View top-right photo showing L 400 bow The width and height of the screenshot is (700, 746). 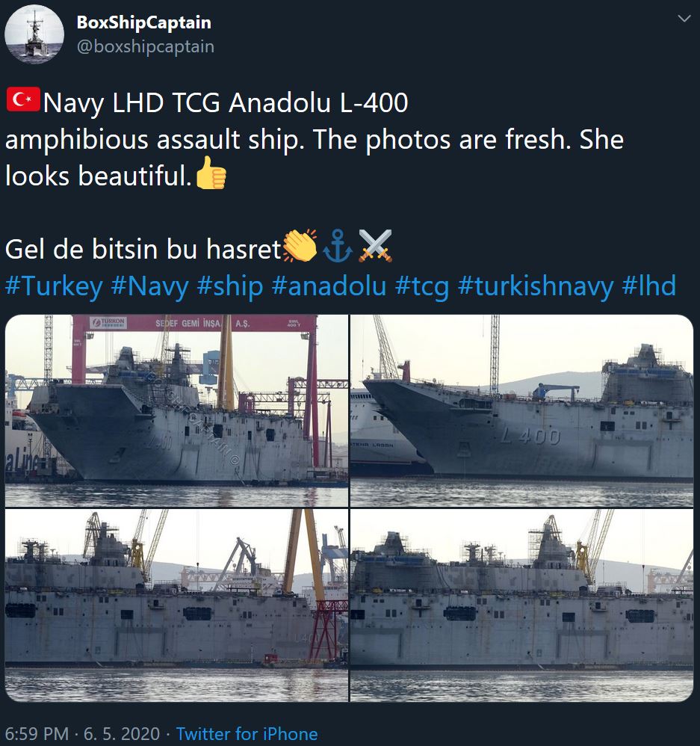521,410
